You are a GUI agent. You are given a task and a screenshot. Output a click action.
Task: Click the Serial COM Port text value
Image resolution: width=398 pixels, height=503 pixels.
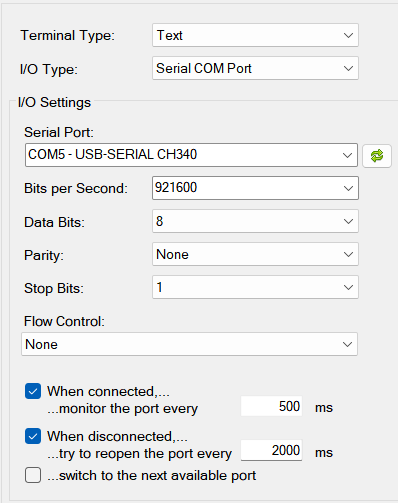204,68
